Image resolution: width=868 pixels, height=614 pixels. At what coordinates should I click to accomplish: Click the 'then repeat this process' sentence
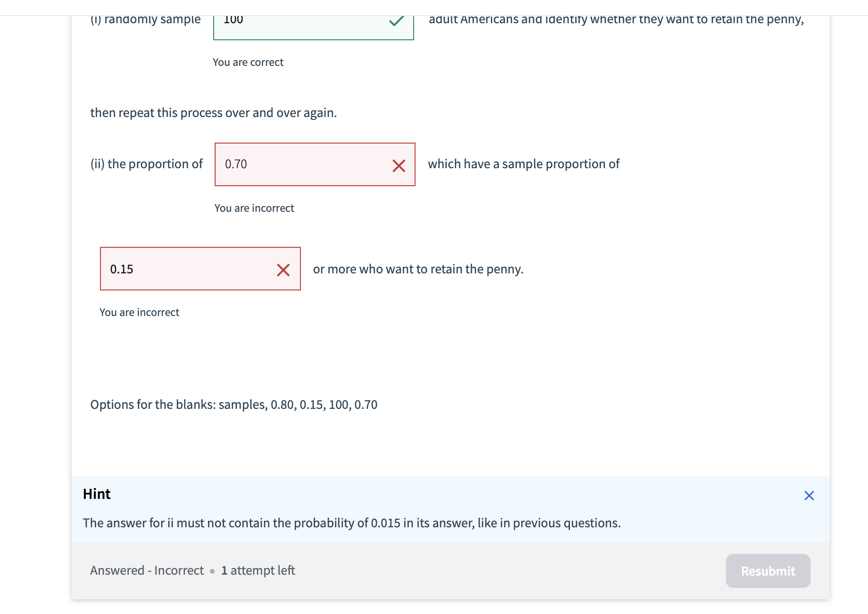click(213, 113)
